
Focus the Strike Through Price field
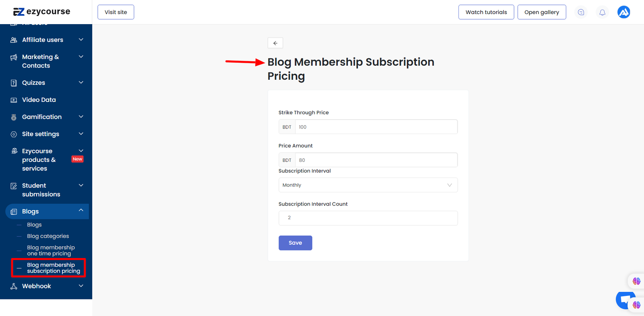click(376, 127)
